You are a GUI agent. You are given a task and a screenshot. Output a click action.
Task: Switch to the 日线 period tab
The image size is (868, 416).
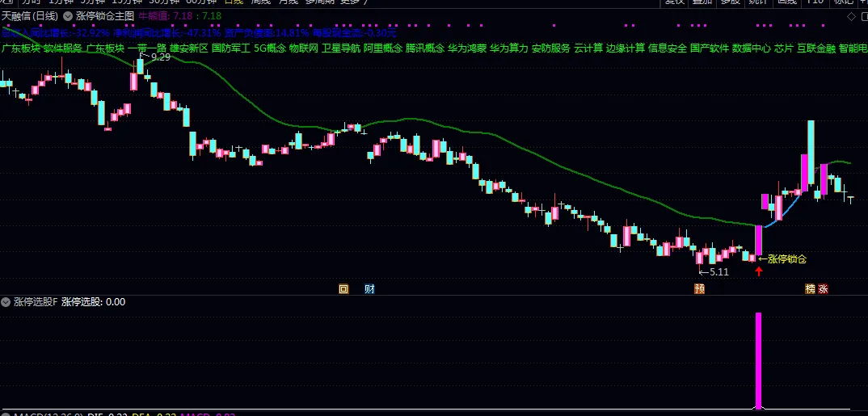[234, 2]
